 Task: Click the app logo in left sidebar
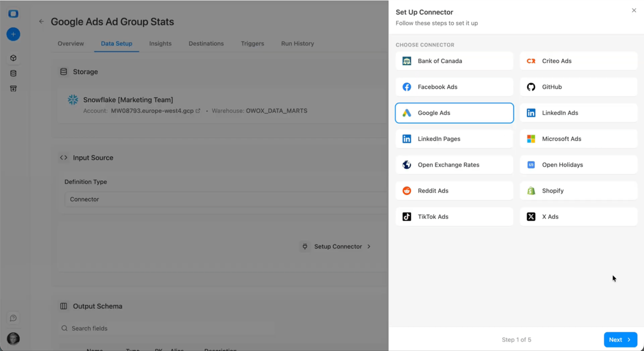[13, 14]
